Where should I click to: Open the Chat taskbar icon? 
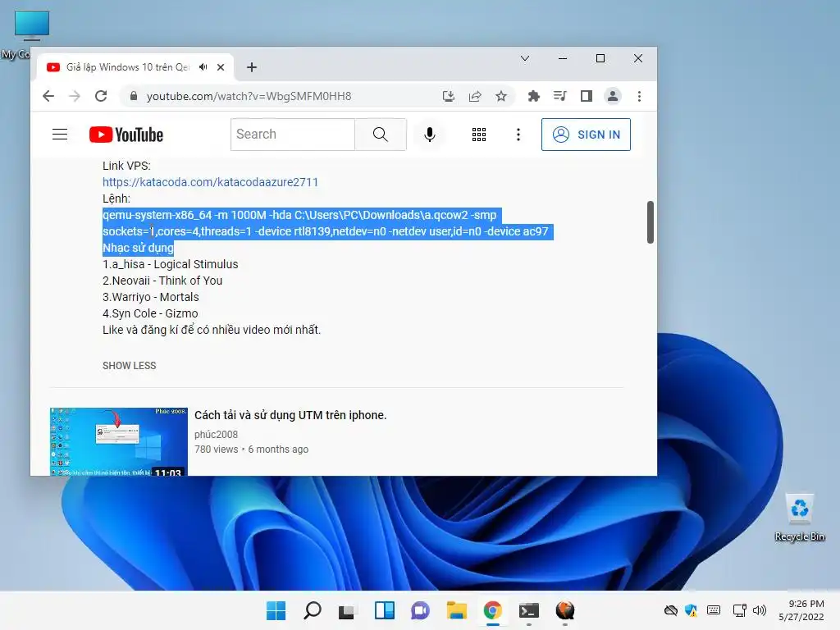[420, 610]
